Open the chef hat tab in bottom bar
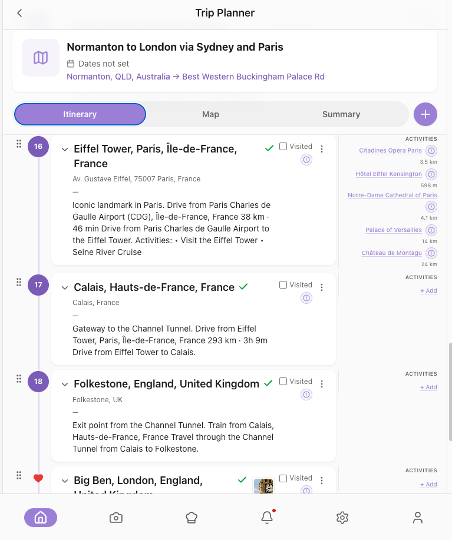The image size is (452, 540). (191, 517)
